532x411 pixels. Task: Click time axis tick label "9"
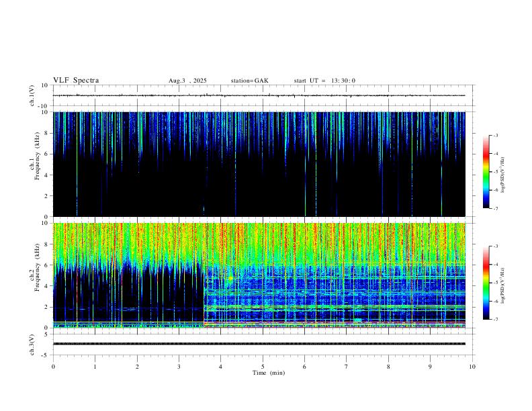tap(430, 367)
